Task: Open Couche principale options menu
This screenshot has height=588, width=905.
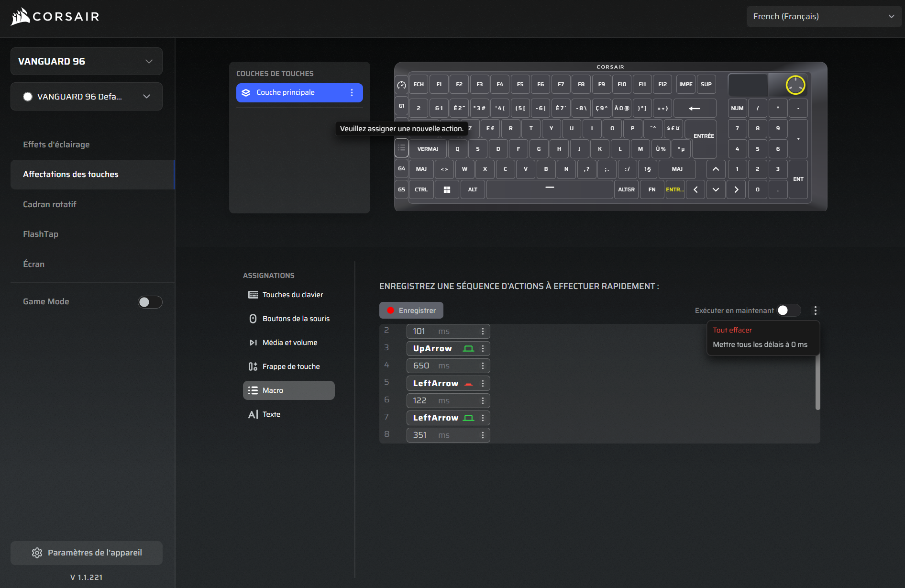Action: point(352,93)
